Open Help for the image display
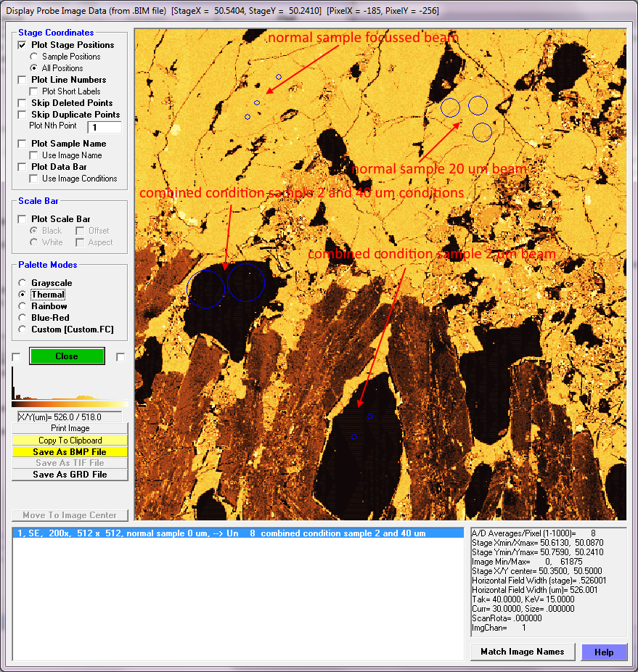 pyautogui.click(x=603, y=652)
